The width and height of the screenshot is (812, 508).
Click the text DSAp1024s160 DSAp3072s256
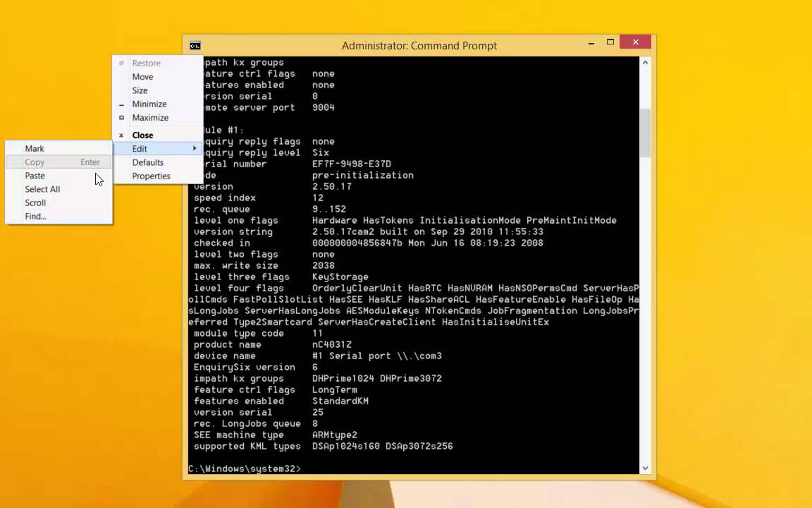pyautogui.click(x=383, y=447)
